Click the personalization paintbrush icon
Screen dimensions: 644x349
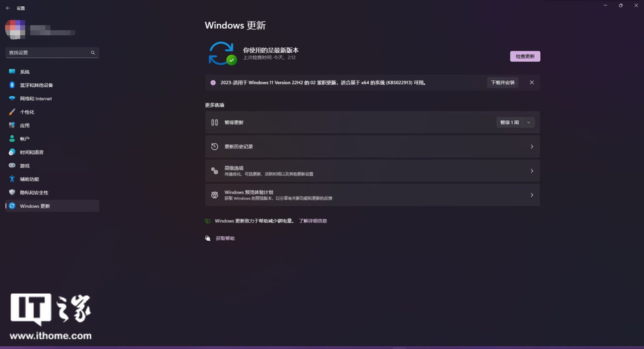pyautogui.click(x=12, y=112)
